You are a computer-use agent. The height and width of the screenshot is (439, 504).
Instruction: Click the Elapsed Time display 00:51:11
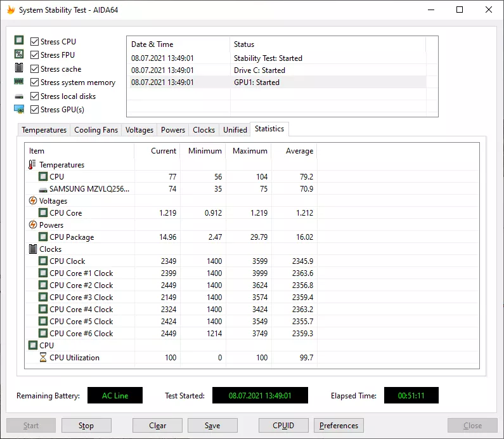(411, 395)
